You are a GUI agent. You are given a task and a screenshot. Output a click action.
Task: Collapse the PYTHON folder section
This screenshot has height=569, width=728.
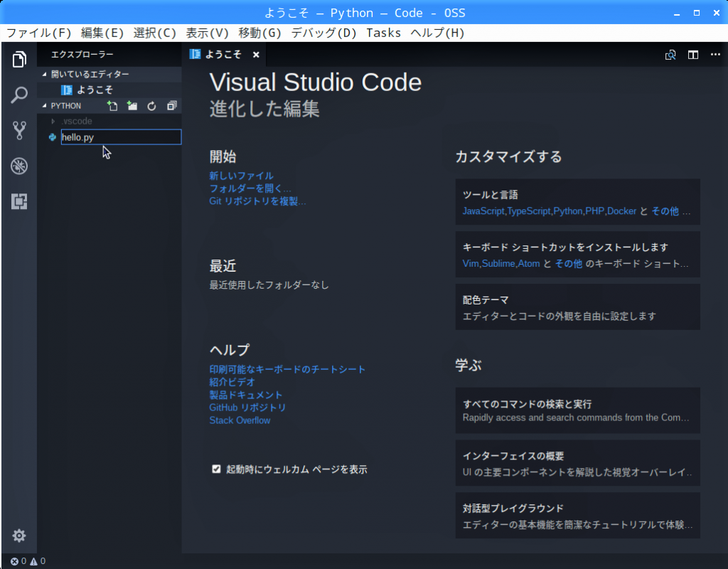pos(45,106)
